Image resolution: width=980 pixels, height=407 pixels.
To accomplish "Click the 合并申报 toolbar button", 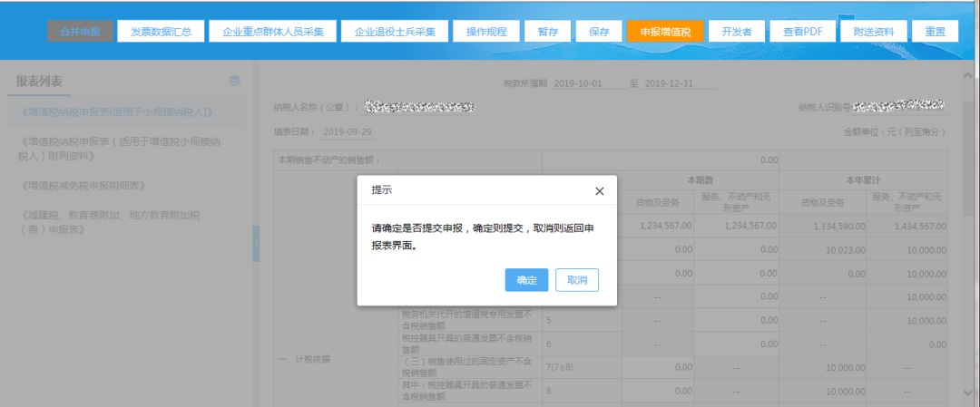I will coord(80,31).
